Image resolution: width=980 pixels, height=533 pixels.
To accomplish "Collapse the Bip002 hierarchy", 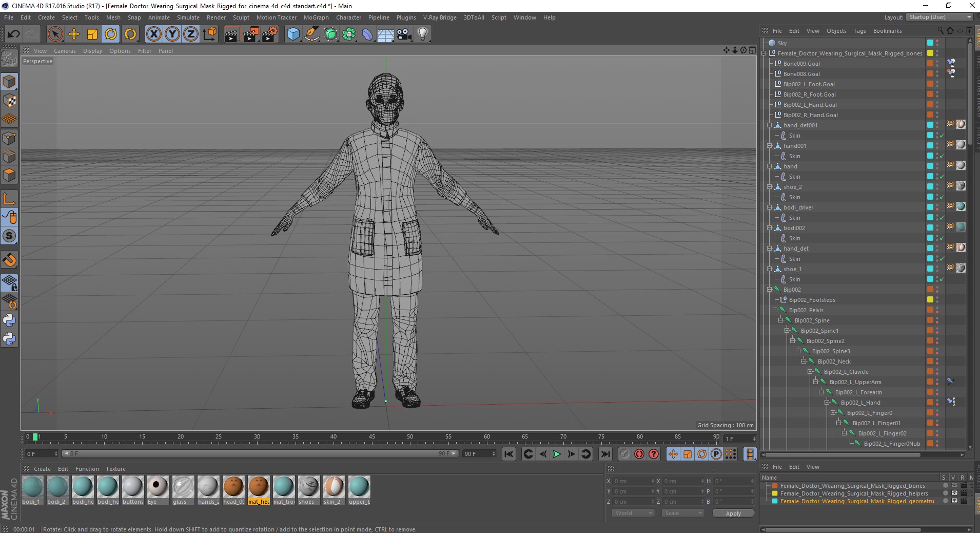I will [x=770, y=290].
